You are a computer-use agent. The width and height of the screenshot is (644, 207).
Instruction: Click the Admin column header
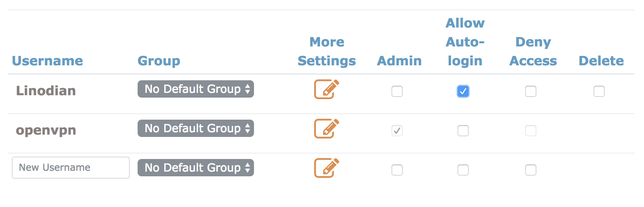(x=399, y=61)
